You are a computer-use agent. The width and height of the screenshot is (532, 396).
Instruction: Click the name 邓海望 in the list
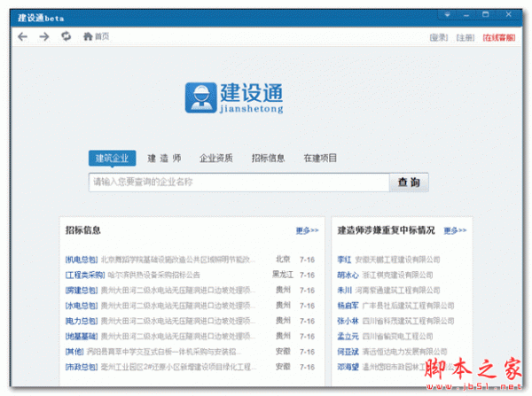click(x=348, y=367)
